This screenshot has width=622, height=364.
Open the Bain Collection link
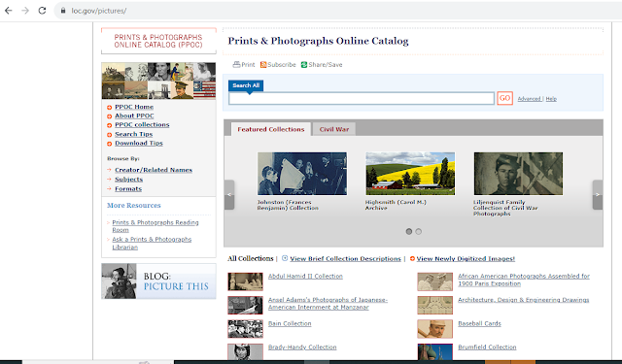[290, 323]
